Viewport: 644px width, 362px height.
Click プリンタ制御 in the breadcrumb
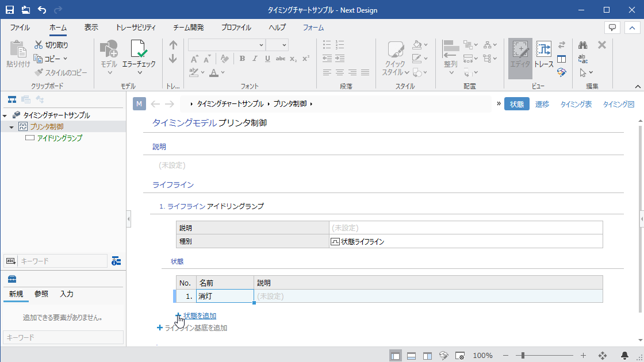(290, 104)
